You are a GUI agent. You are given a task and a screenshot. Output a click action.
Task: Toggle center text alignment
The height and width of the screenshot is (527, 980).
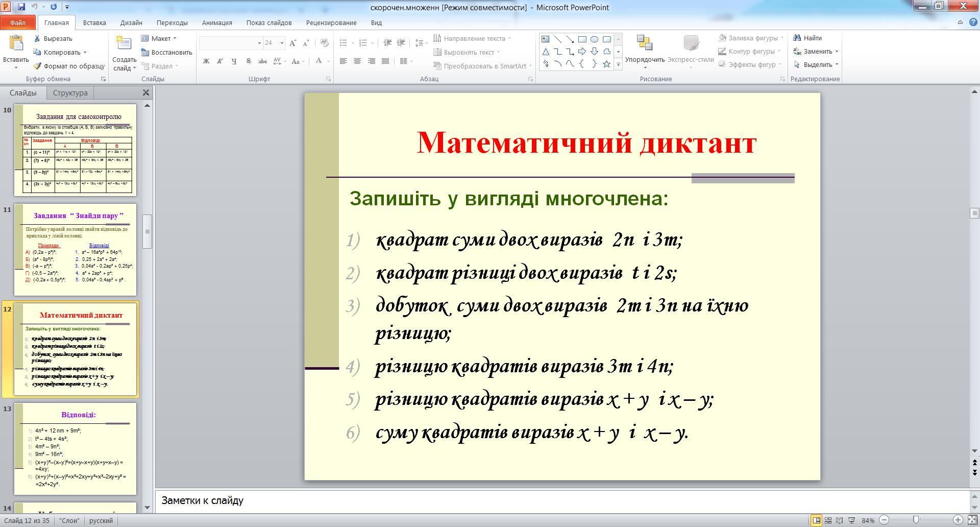click(x=357, y=61)
